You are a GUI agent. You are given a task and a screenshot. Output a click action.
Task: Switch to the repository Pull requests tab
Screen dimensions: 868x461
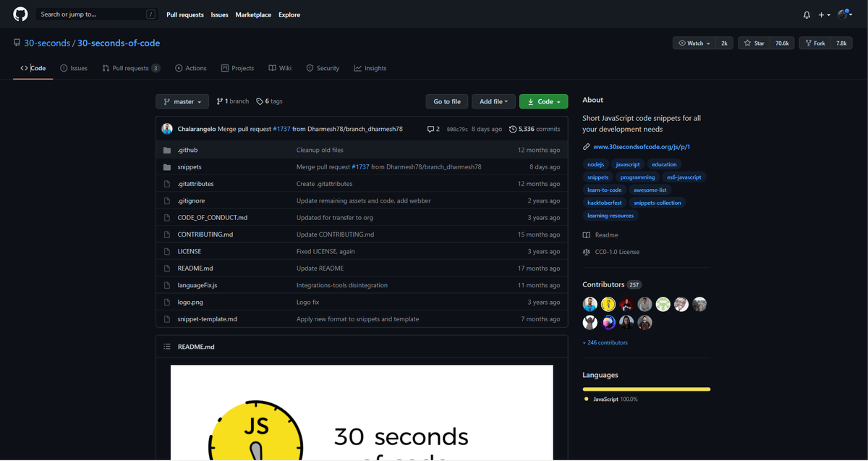click(x=131, y=68)
